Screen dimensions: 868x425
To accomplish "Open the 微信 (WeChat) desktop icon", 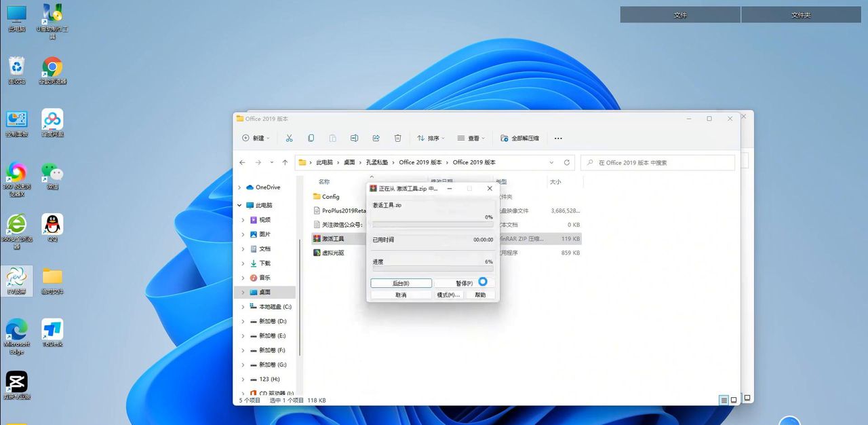I will 52,176.
